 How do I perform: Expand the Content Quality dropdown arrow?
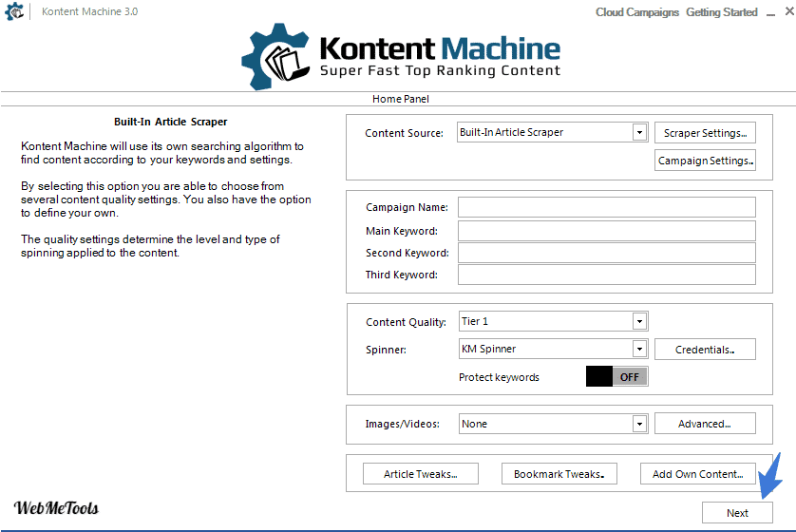[x=639, y=321]
